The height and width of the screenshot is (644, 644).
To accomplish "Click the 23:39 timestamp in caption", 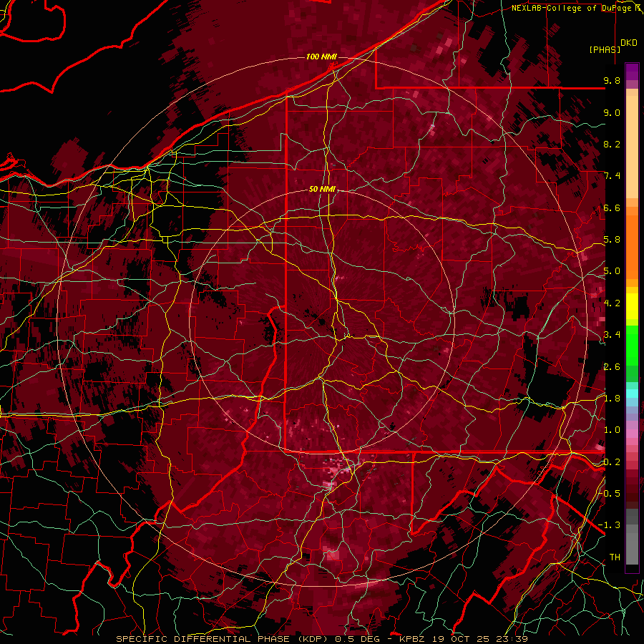I will click(513, 639).
